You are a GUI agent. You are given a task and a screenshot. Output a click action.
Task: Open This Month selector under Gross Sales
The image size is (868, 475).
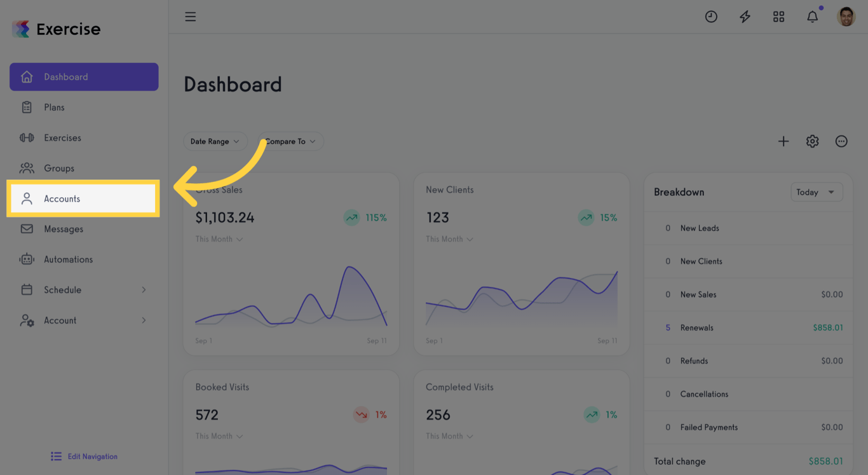click(218, 239)
